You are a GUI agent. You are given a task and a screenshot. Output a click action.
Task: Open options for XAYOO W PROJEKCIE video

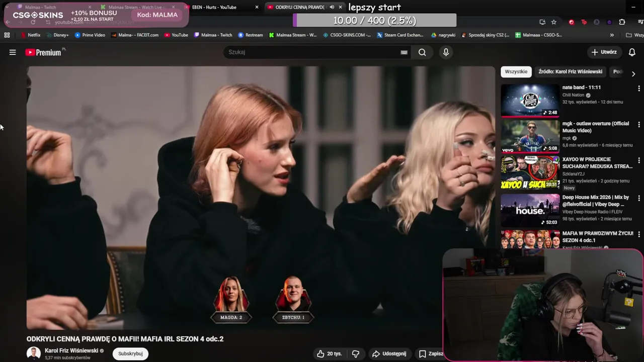tap(639, 160)
